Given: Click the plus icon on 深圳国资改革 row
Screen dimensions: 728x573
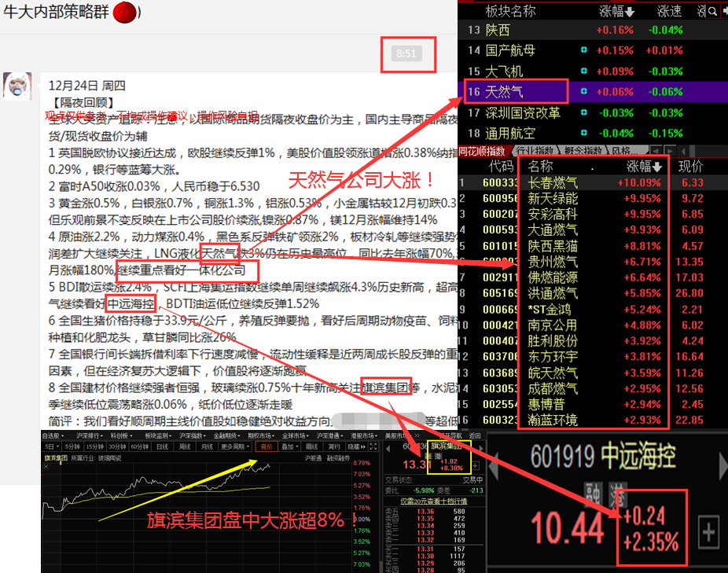Looking at the screenshot, I should point(583,112).
